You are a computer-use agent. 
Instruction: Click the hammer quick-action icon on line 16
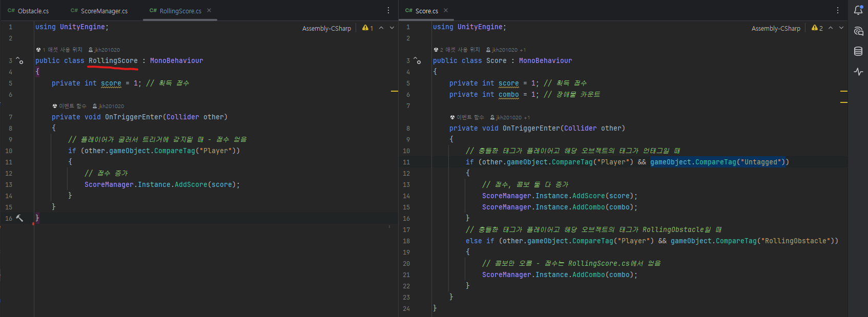pos(19,218)
